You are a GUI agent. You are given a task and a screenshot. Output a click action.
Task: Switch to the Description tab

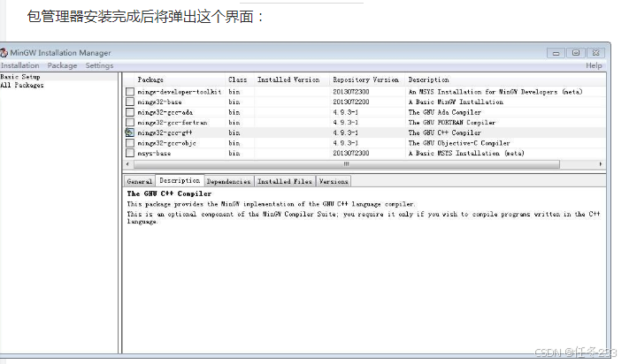pos(180,180)
